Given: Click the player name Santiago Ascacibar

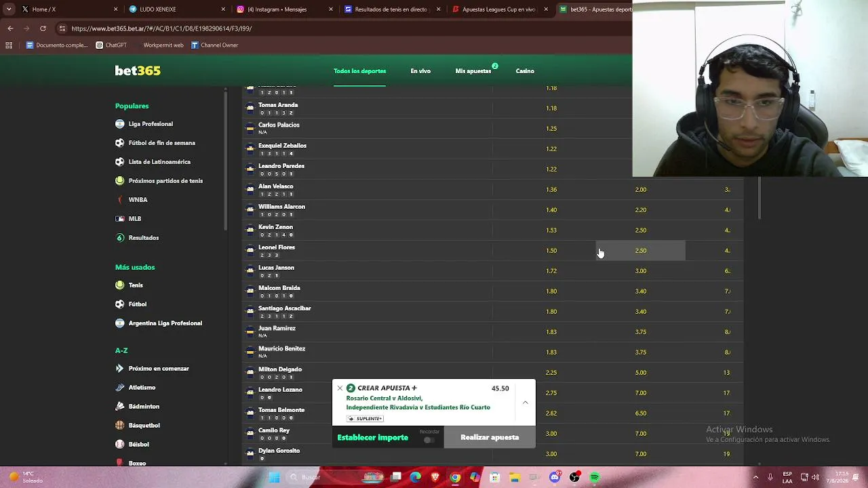Looking at the screenshot, I should [x=285, y=308].
